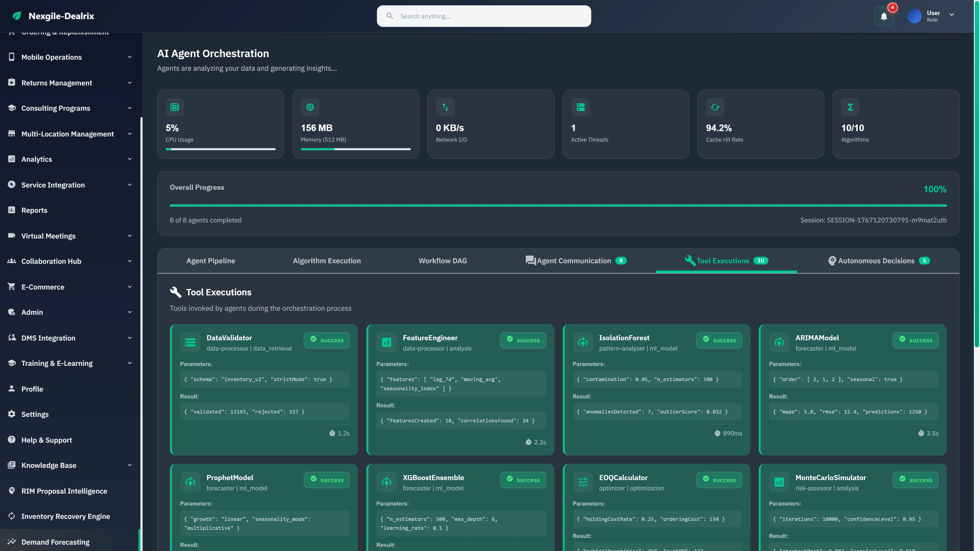
Task: Click the CPU Usage metric icon
Action: [x=175, y=107]
